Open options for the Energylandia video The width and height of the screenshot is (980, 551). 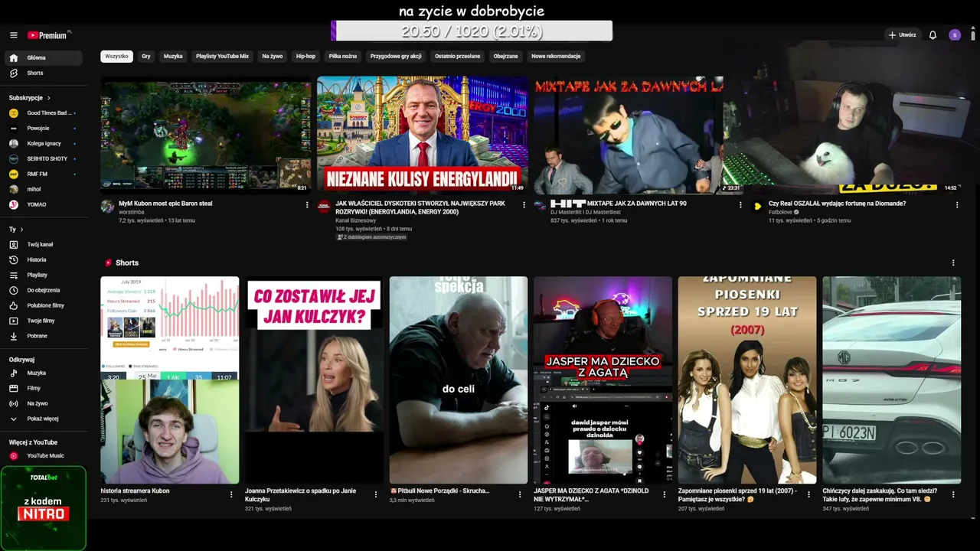pos(524,205)
